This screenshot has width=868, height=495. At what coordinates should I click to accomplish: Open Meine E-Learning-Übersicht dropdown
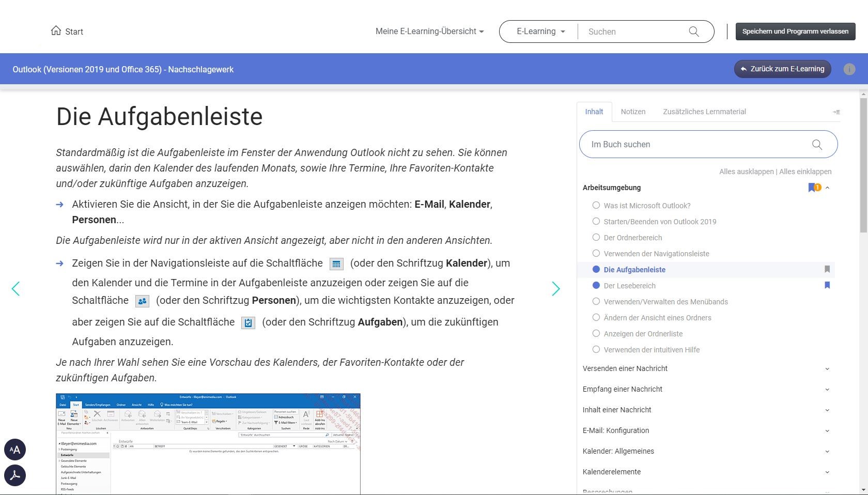pos(430,32)
